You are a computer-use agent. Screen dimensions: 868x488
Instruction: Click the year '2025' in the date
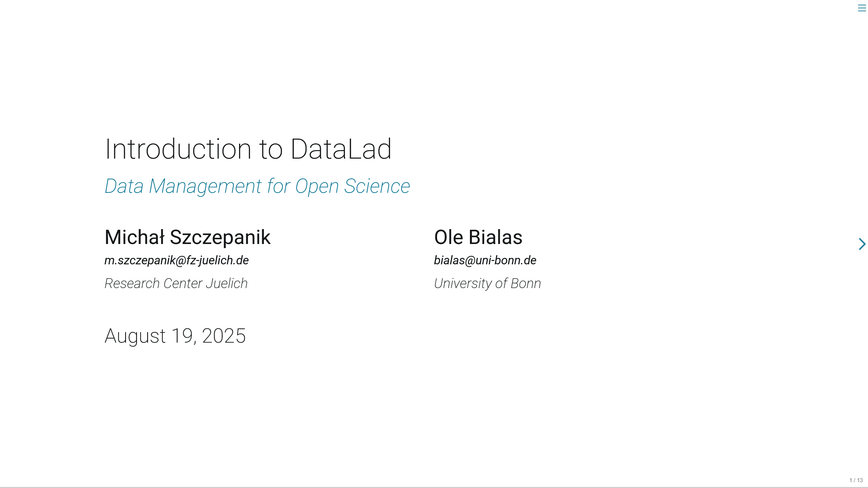(224, 336)
